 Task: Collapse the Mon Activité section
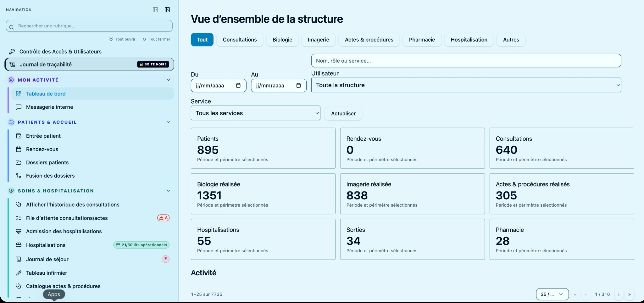pos(168,80)
